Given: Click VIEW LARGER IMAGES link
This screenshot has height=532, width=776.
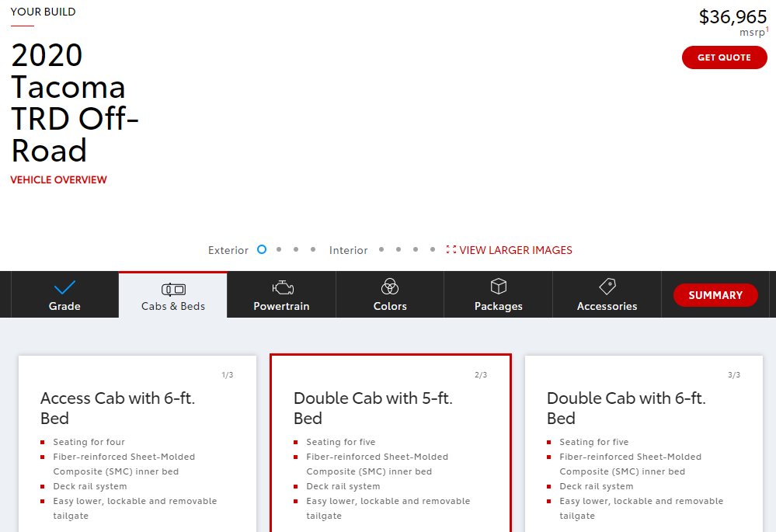Looking at the screenshot, I should click(510, 250).
